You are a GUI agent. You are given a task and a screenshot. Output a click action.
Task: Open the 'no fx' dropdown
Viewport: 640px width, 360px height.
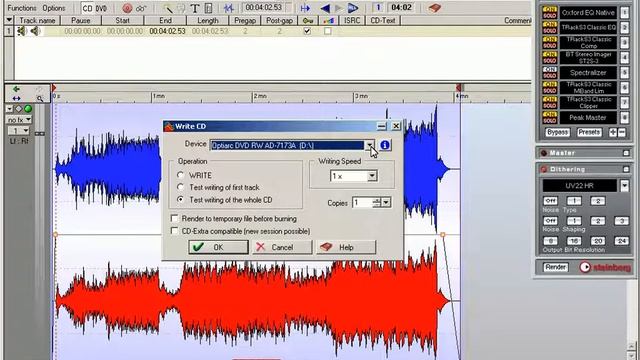(x=19, y=120)
